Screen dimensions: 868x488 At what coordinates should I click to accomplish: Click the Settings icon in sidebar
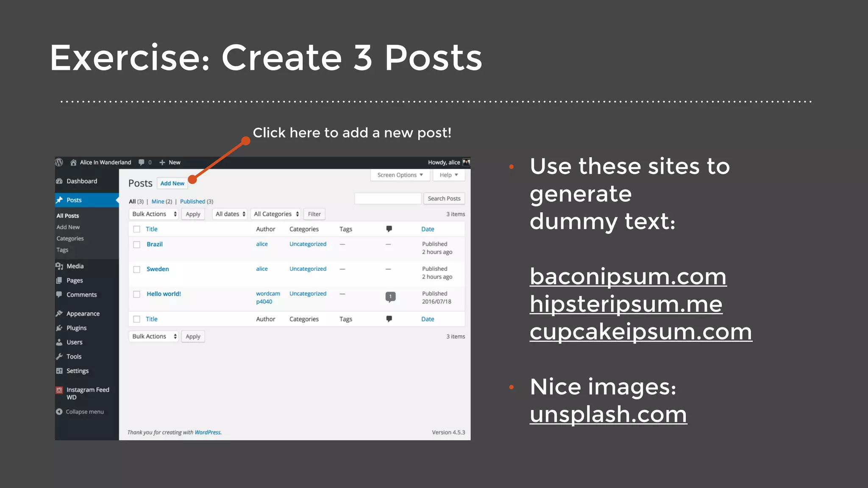tap(59, 371)
